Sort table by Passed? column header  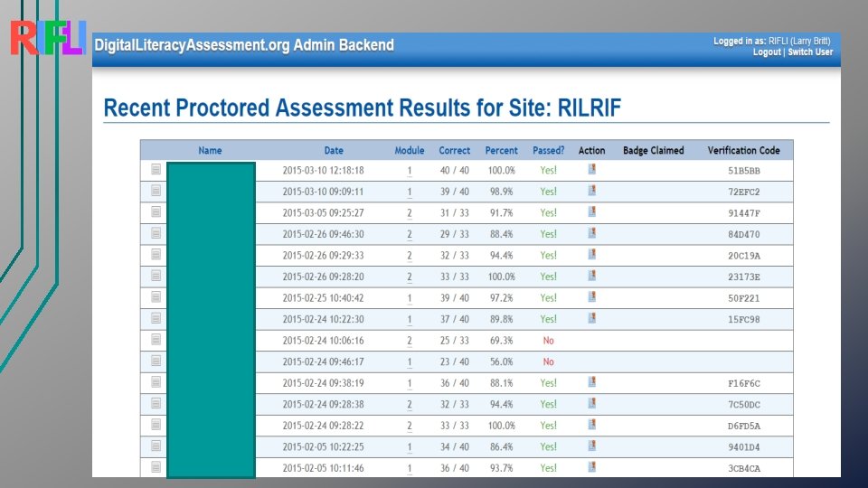[x=548, y=151]
